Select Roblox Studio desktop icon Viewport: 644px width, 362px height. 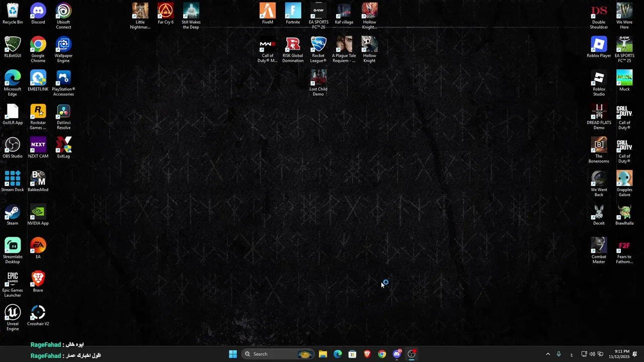click(599, 83)
